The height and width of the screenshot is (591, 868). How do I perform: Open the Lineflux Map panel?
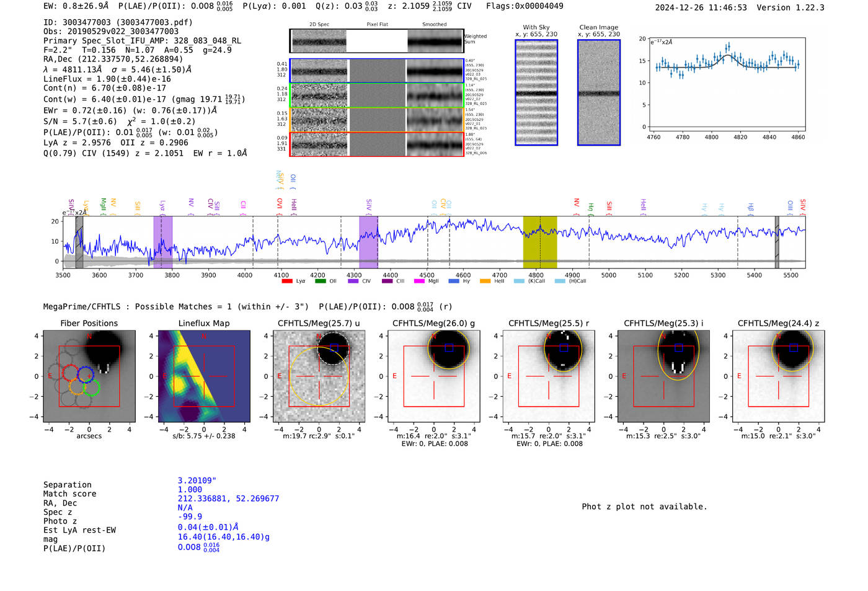[x=204, y=376]
